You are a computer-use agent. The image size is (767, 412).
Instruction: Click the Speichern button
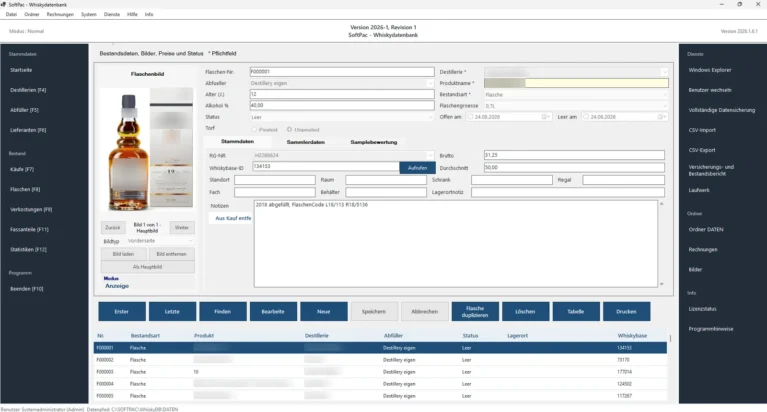pos(374,312)
